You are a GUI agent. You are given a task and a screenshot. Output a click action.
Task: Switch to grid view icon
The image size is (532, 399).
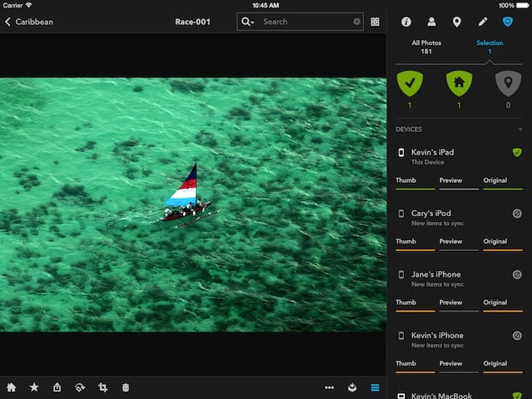click(x=375, y=22)
